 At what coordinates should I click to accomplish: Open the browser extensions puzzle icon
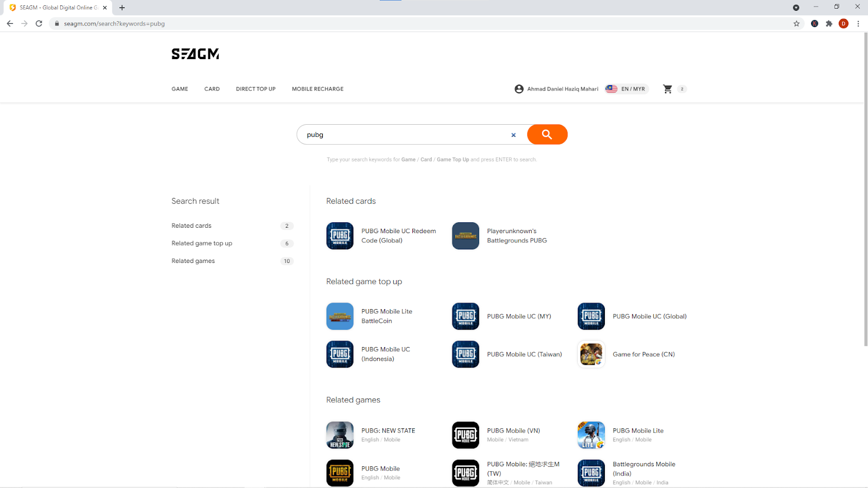(x=829, y=23)
